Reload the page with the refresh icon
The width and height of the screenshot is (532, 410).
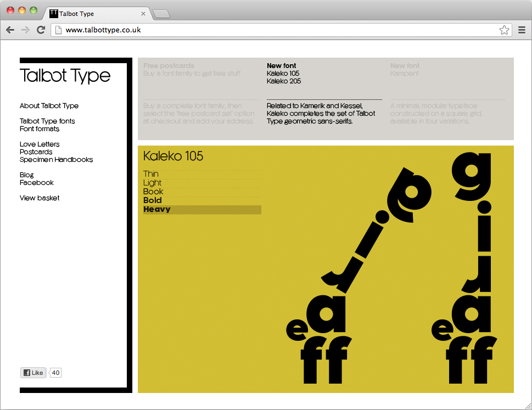(x=41, y=30)
